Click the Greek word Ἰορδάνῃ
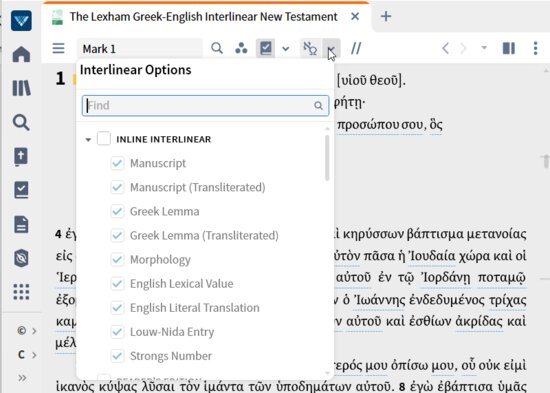550x393 pixels. [x=446, y=278]
